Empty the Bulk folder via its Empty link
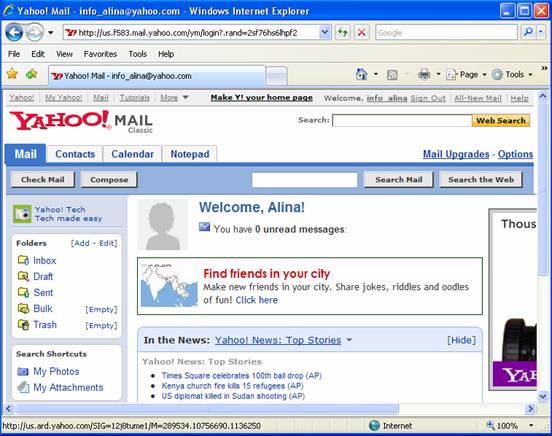The height and width of the screenshot is (436, 552). (101, 309)
